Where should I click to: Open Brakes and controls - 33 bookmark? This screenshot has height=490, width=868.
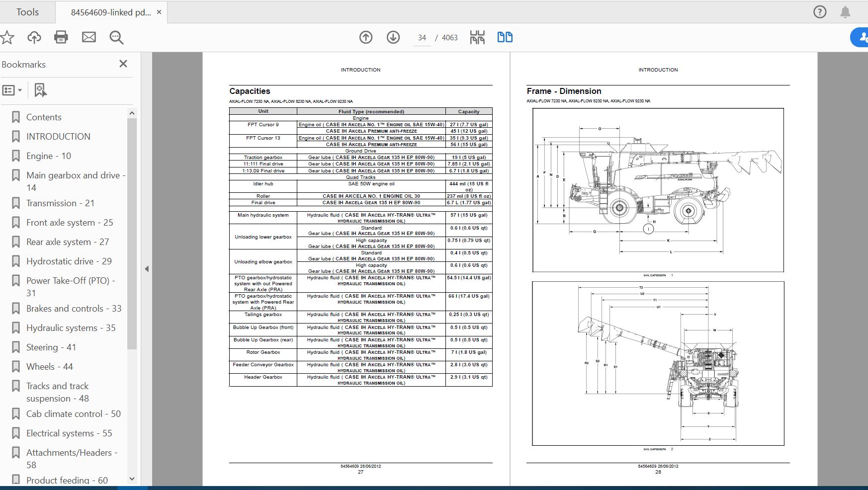click(74, 309)
